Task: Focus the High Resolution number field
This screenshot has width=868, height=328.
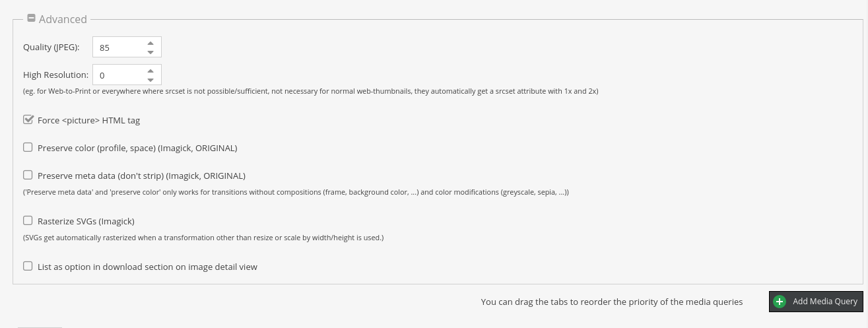Action: [x=127, y=75]
